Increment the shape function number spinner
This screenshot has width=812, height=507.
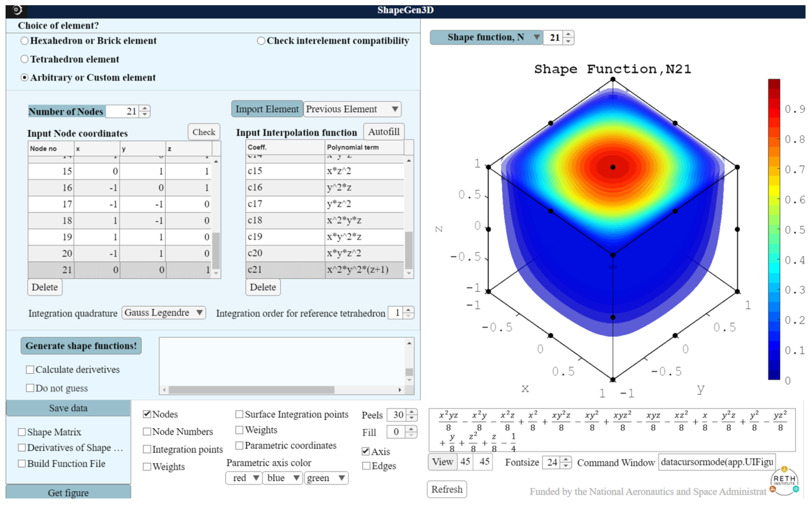(568, 34)
